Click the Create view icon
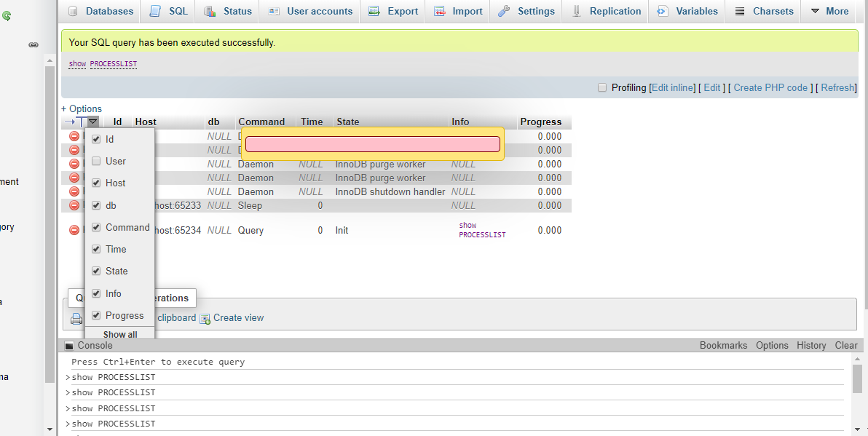Screen dimensions: 868x436 point(205,318)
